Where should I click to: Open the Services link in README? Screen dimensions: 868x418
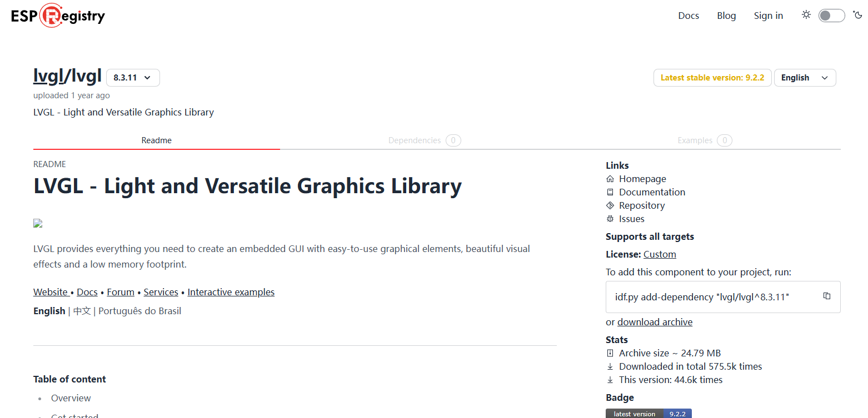161,292
